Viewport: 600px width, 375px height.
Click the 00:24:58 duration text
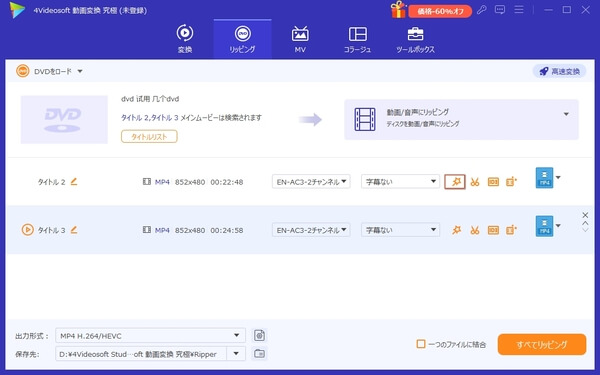(227, 230)
